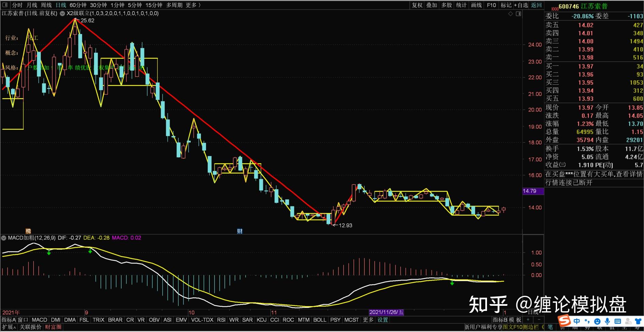Select the TRIX indicator tab
644x332 pixels.
(x=98, y=320)
